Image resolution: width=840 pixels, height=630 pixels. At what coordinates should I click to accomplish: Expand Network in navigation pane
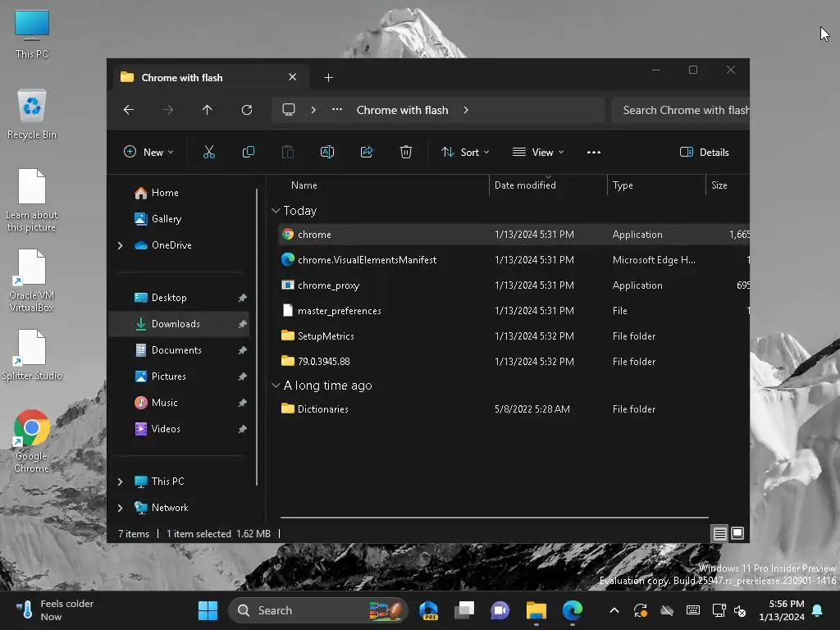point(121,508)
